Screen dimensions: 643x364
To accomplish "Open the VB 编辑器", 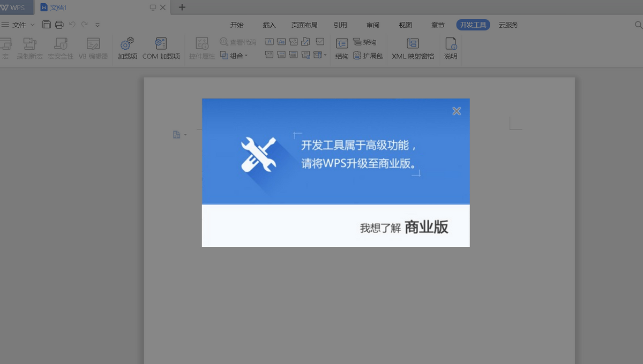I will click(93, 48).
